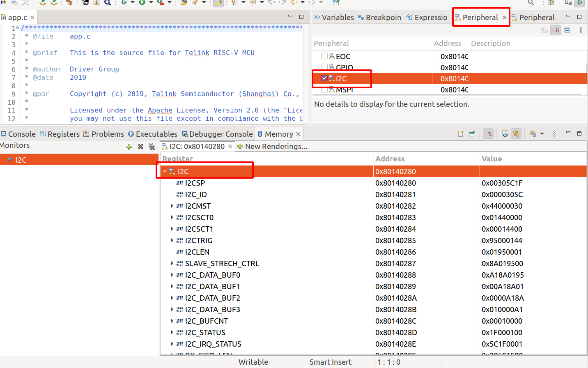This screenshot has width=588, height=368.
Task: Uncheck the I2C peripheral checkbox
Action: pos(324,78)
